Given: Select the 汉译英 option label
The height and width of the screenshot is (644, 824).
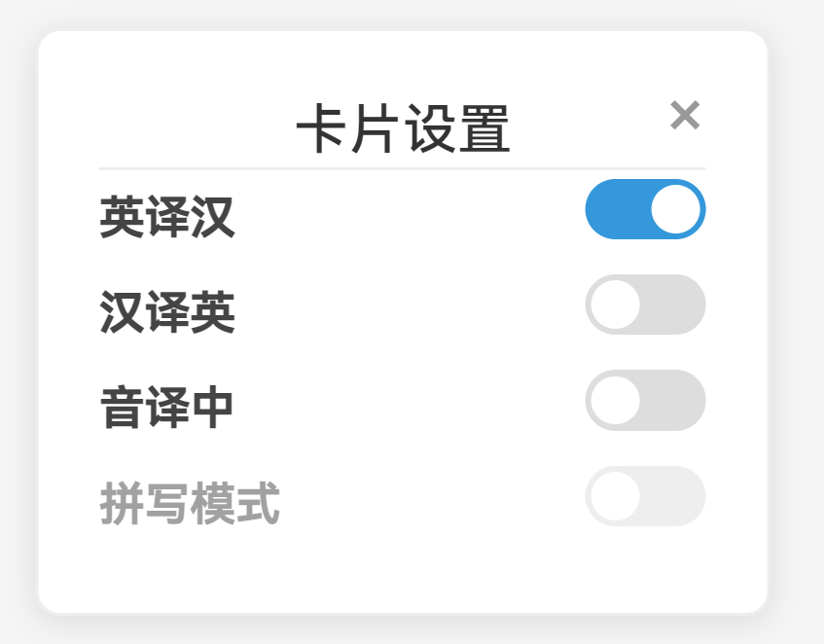Looking at the screenshot, I should pos(167,312).
